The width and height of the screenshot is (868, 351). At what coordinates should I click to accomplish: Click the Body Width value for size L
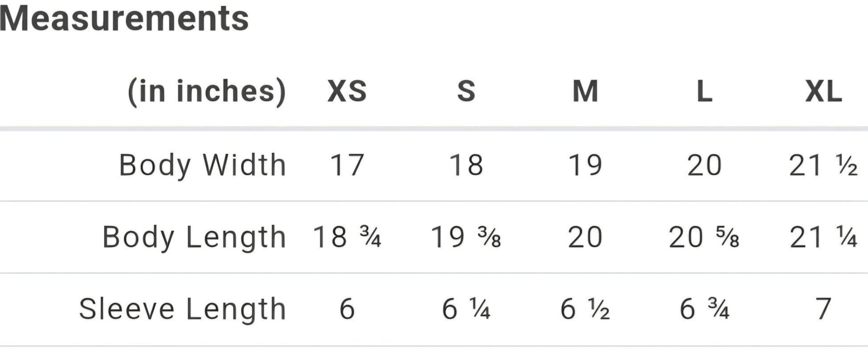(704, 165)
